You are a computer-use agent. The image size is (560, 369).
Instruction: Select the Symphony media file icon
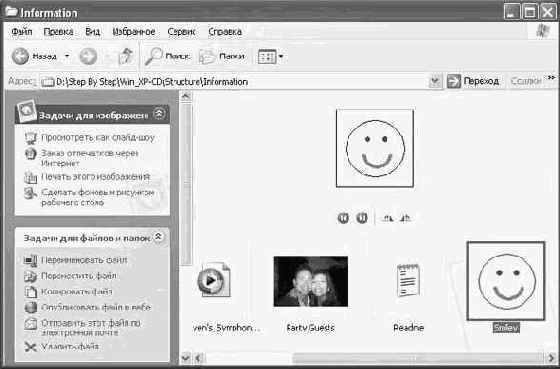tap(214, 280)
